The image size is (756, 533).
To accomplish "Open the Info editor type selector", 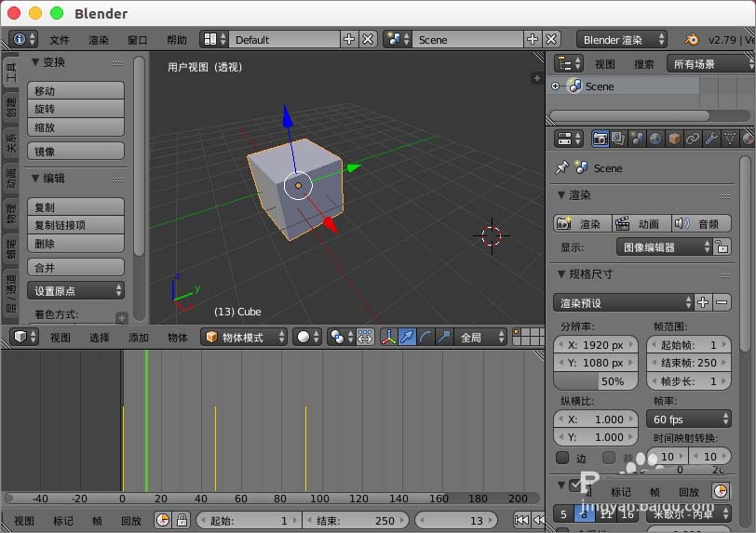I will click(x=23, y=39).
